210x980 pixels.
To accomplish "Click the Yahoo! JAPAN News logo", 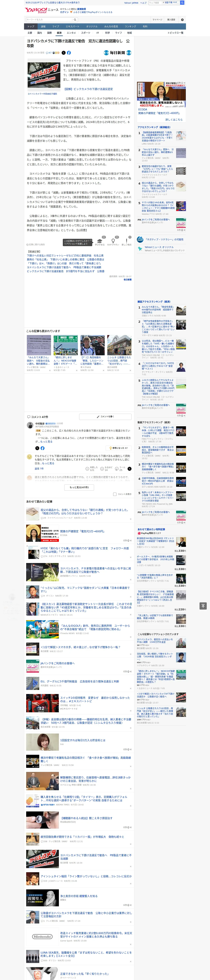I will click(42, 10).
